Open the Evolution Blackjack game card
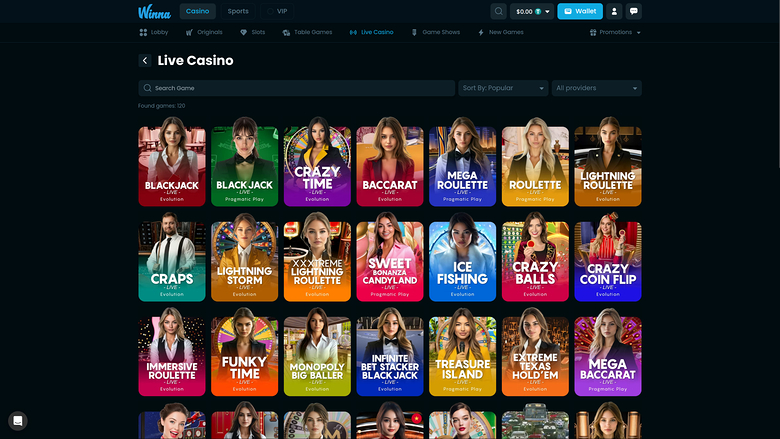The image size is (780, 439). coord(172,162)
